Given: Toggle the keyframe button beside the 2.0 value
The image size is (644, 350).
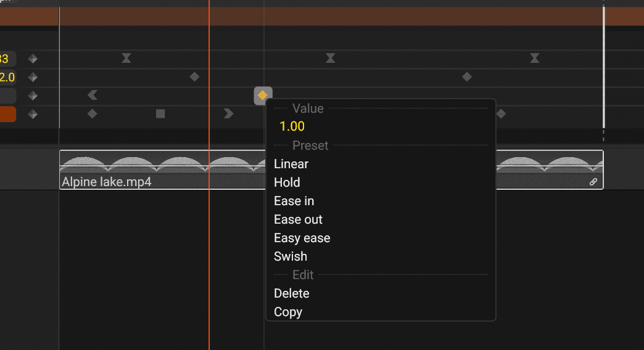Looking at the screenshot, I should (33, 78).
